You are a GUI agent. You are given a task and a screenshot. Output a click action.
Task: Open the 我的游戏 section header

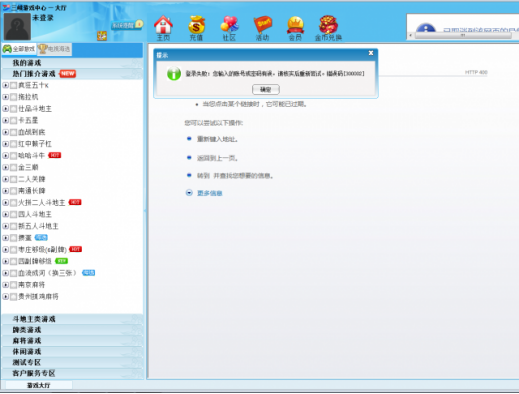click(x=72, y=63)
